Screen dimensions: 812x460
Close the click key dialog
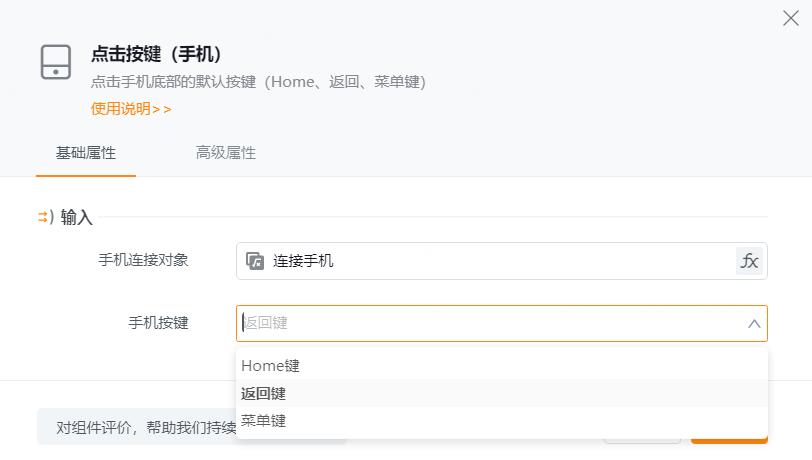pyautogui.click(x=790, y=17)
